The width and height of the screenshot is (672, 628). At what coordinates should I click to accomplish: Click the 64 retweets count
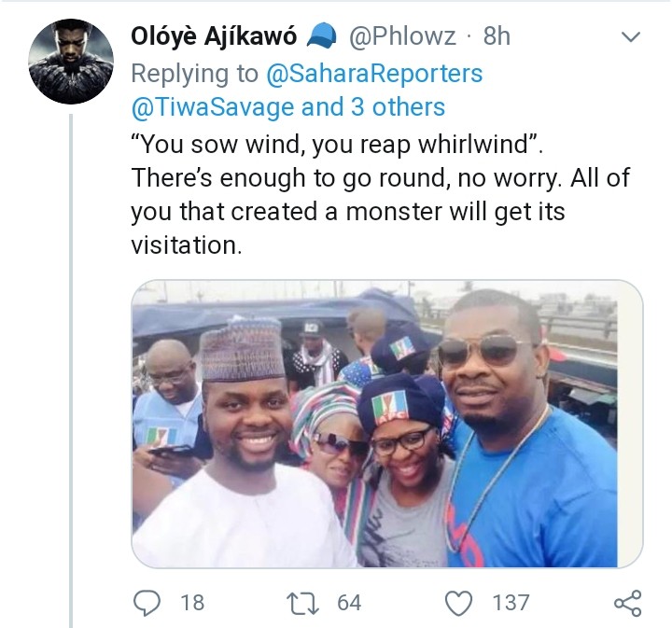click(x=349, y=603)
